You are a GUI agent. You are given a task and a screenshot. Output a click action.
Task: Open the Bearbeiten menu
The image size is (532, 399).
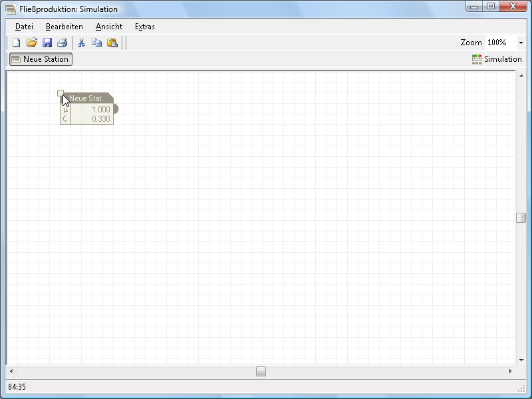[x=65, y=27]
